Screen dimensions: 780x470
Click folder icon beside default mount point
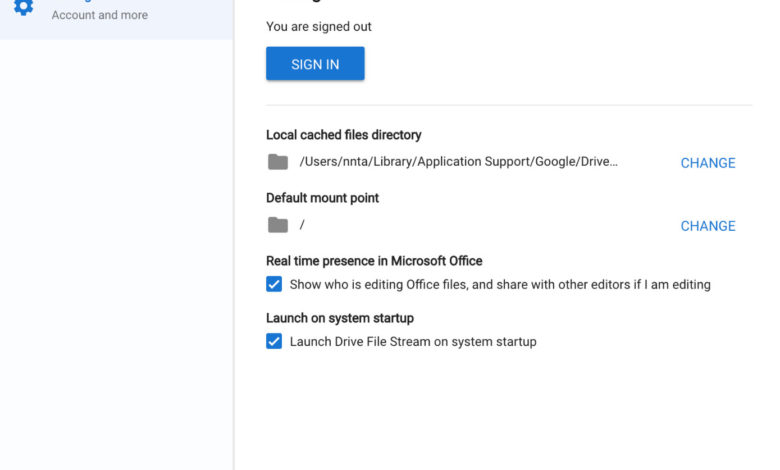click(x=278, y=225)
